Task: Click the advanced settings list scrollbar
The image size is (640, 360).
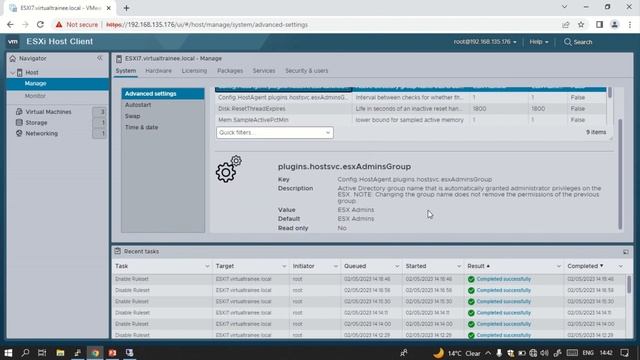Action: [610, 93]
